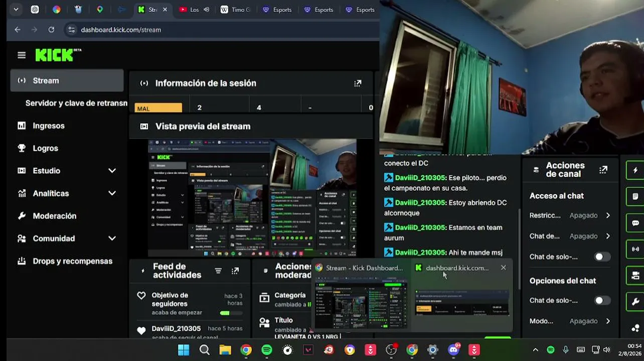The height and width of the screenshot is (361, 644).
Task: Open the document icon in the right rail
Action: coord(635,197)
